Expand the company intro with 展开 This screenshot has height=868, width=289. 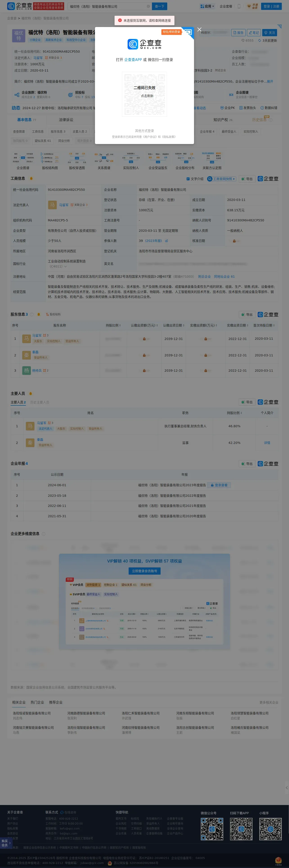click(270, 81)
